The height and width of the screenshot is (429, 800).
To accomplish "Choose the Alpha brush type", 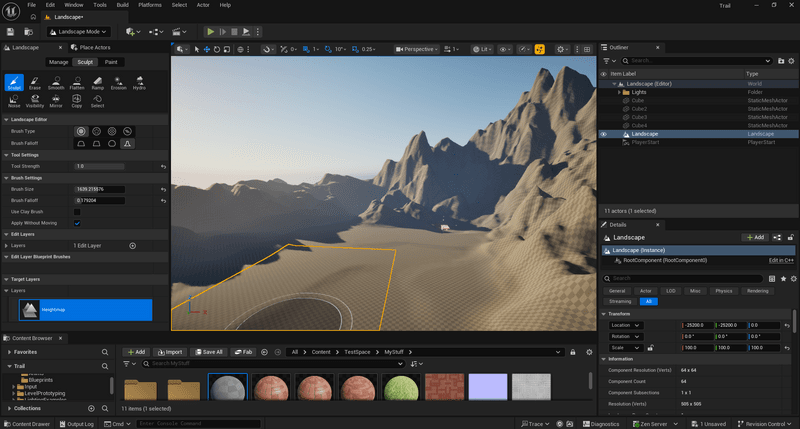I will [x=96, y=131].
